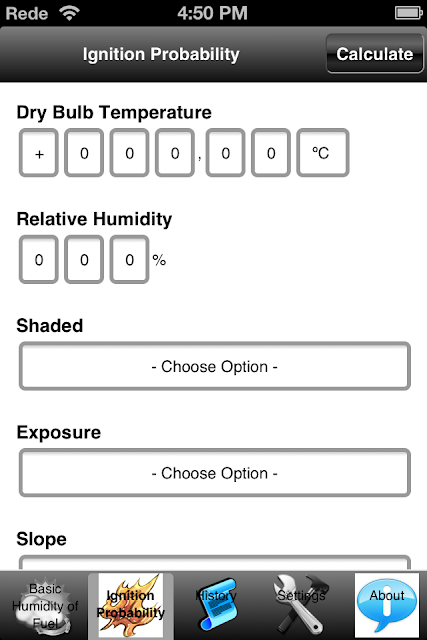Viewport: 427px width, 640px height.
Task: Select the temperature hundreds digit box
Action: click(84, 153)
